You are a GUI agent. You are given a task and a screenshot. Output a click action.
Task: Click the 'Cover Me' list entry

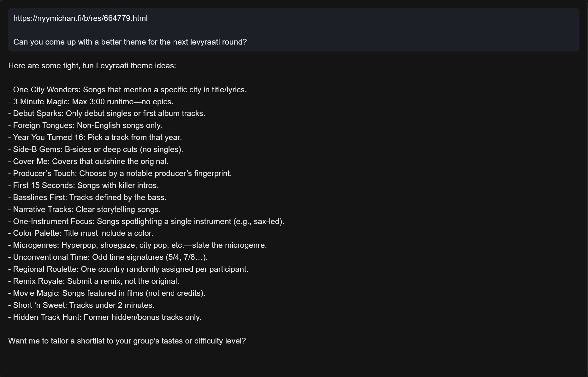pyautogui.click(x=88, y=161)
